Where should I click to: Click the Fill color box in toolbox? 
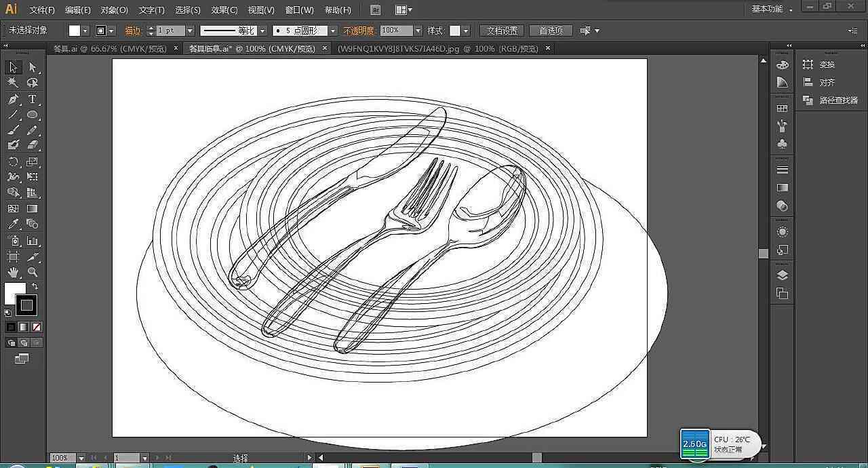coord(14,293)
